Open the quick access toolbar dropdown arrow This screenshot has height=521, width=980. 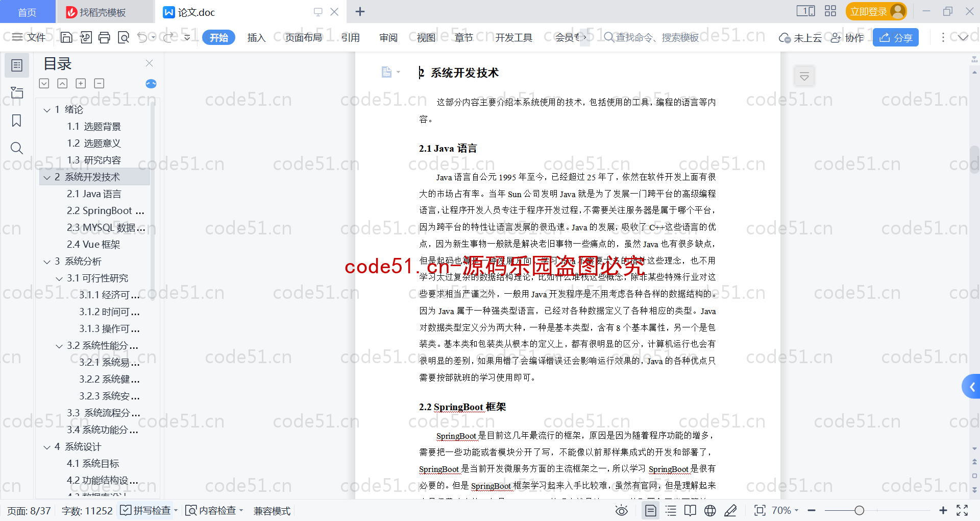coord(187,37)
